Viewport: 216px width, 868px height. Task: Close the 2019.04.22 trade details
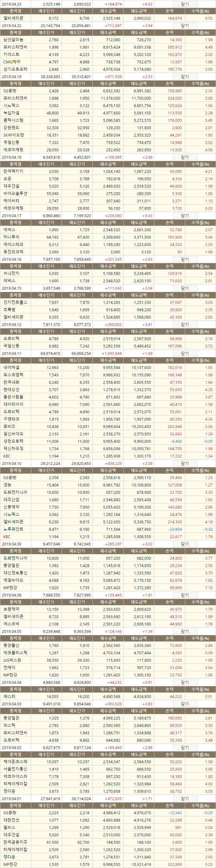coord(185,26)
